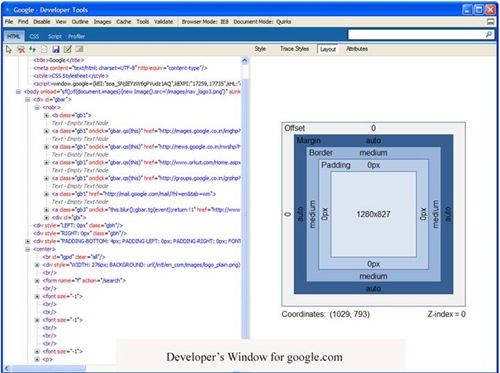Open the Browser Mode: IE8 menu
This screenshot has width=500, height=373.
point(205,22)
